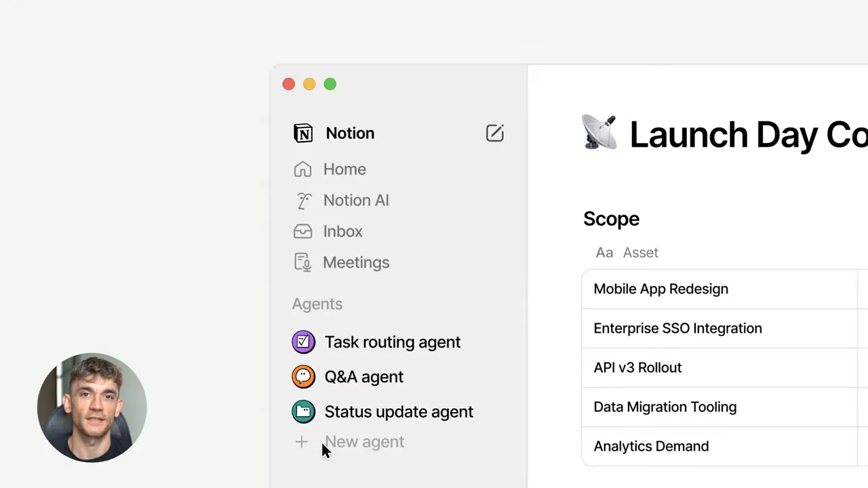Image resolution: width=868 pixels, height=488 pixels.
Task: Maximize the Notion window with green button
Action: 330,84
